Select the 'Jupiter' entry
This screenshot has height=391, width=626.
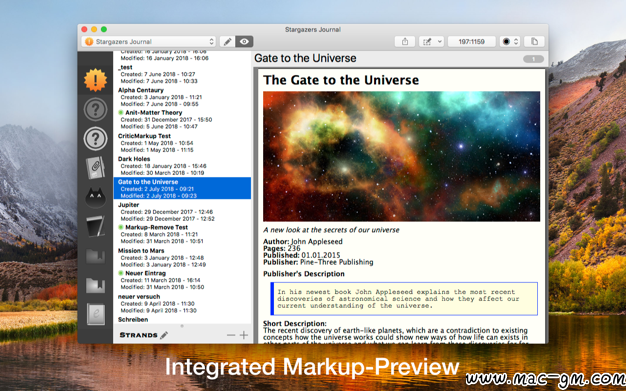click(x=182, y=212)
